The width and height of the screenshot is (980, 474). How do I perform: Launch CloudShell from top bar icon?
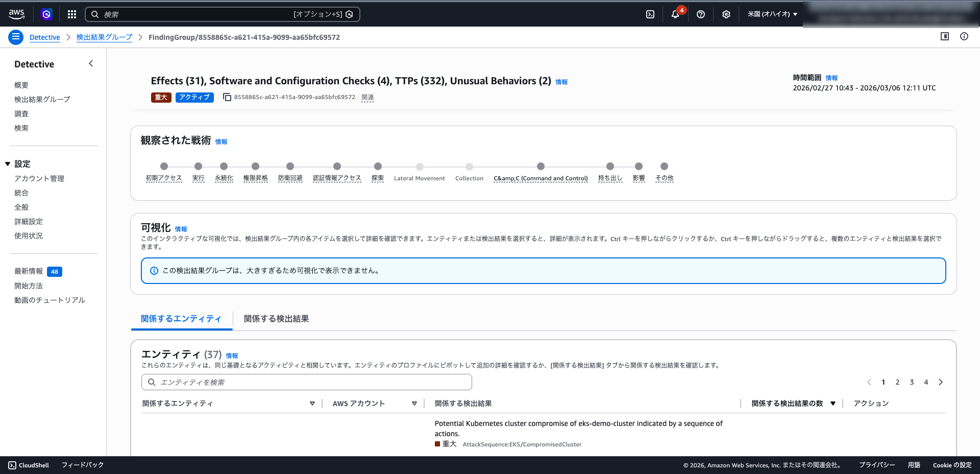(650, 14)
